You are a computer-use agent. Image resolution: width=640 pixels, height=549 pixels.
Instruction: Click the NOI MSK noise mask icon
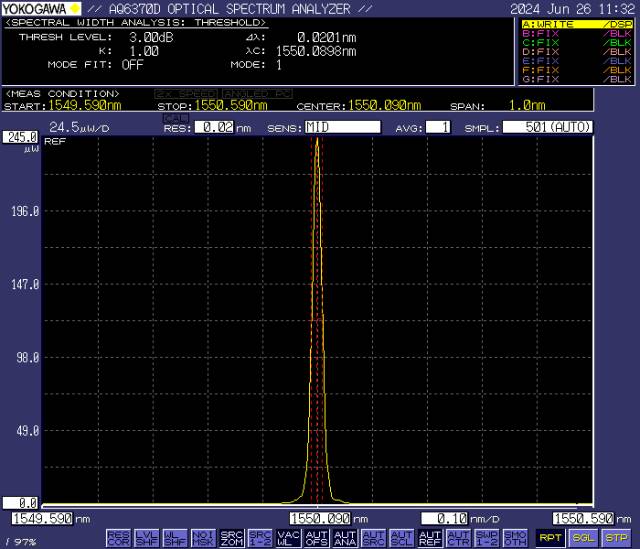[x=203, y=538]
